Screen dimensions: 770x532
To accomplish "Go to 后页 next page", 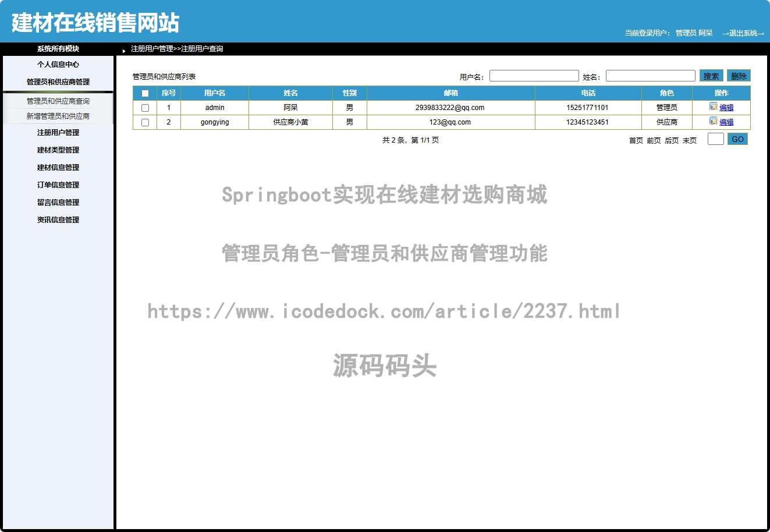I will tap(672, 140).
